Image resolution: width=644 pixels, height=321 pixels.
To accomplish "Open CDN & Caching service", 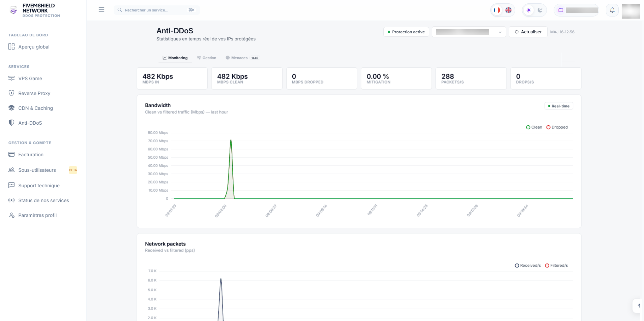I will (x=31, y=108).
